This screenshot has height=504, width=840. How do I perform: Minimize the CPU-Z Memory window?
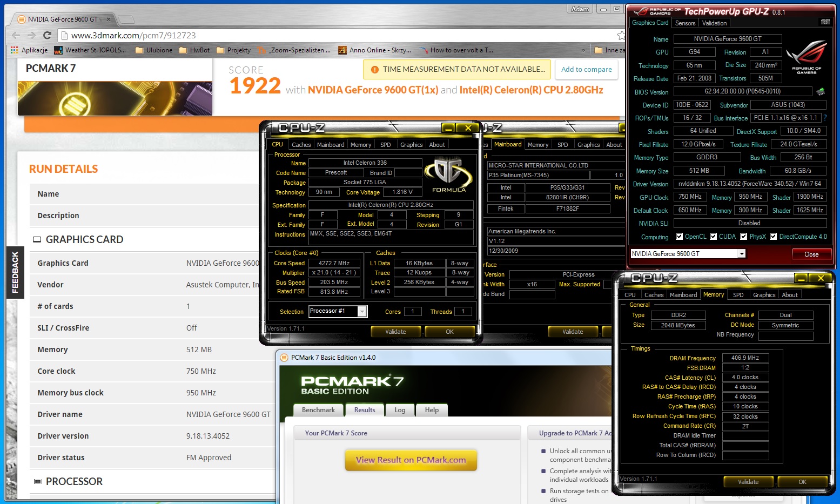(801, 278)
